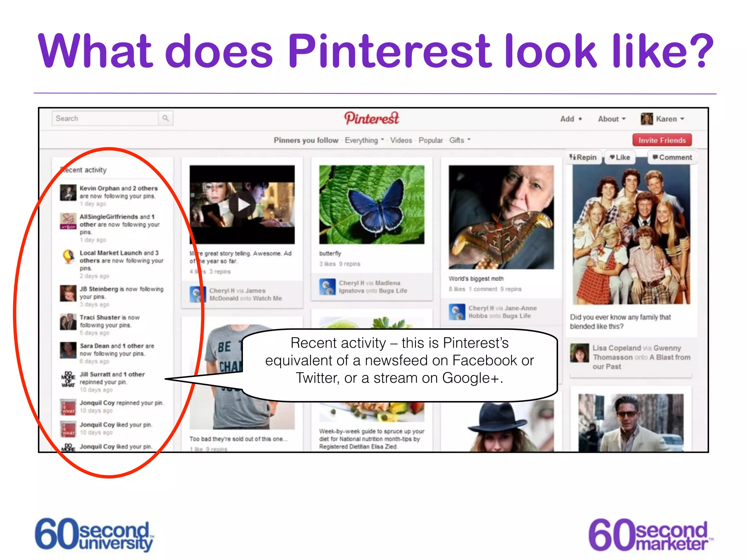The height and width of the screenshot is (560, 747).
Task: Open Sara Dean profile link
Action: click(x=94, y=346)
